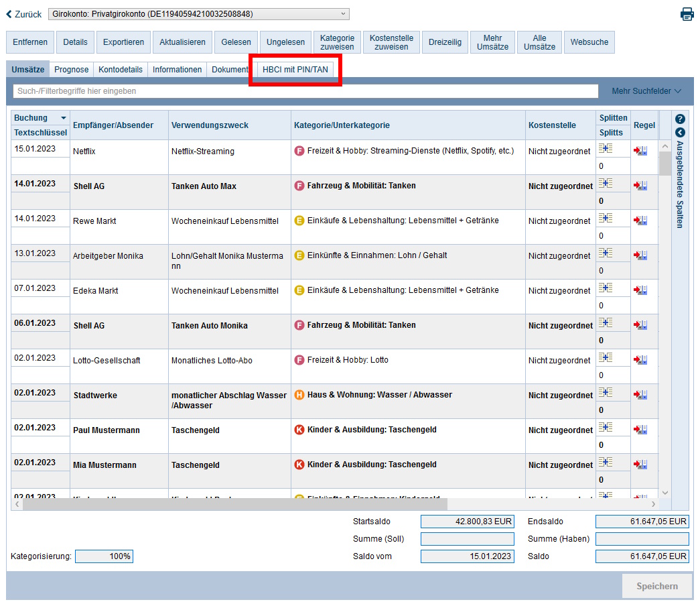700x604 pixels.
Task: Open the help question mark icon
Action: [680, 119]
